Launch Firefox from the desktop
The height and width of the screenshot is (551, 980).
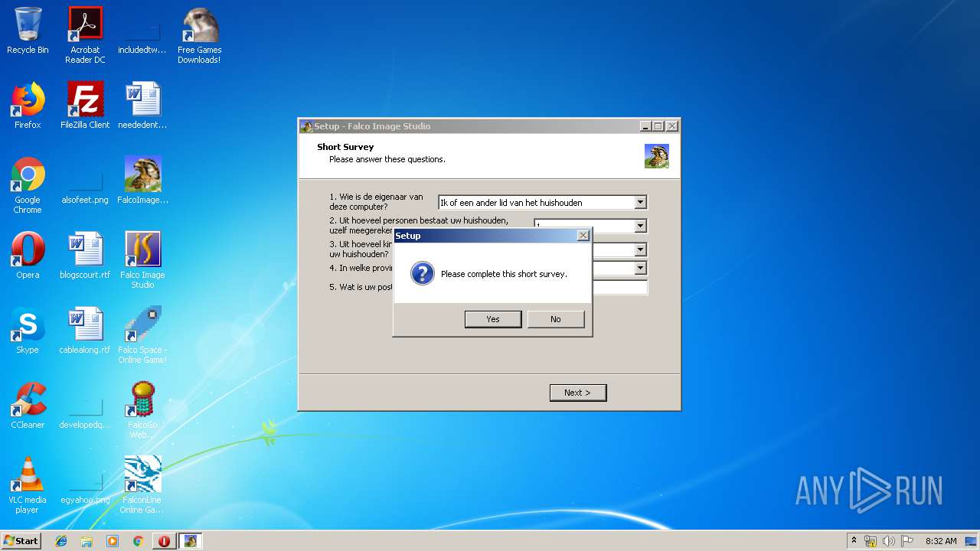[28, 106]
